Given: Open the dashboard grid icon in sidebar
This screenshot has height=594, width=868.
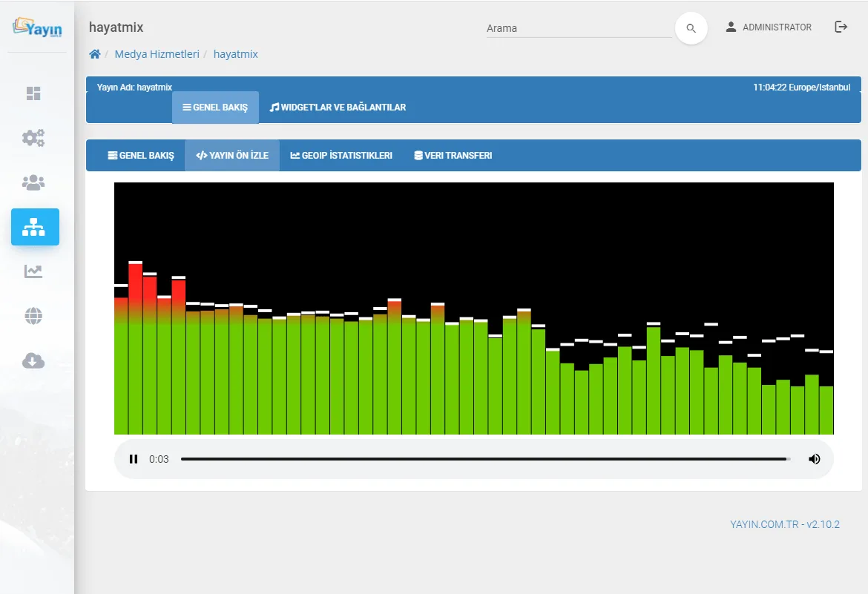Looking at the screenshot, I should (33, 93).
